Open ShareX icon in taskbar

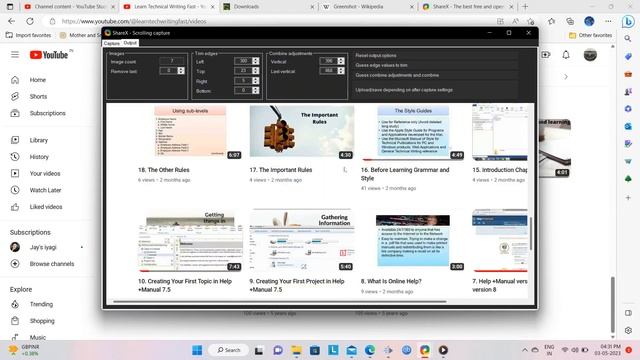pos(424,350)
